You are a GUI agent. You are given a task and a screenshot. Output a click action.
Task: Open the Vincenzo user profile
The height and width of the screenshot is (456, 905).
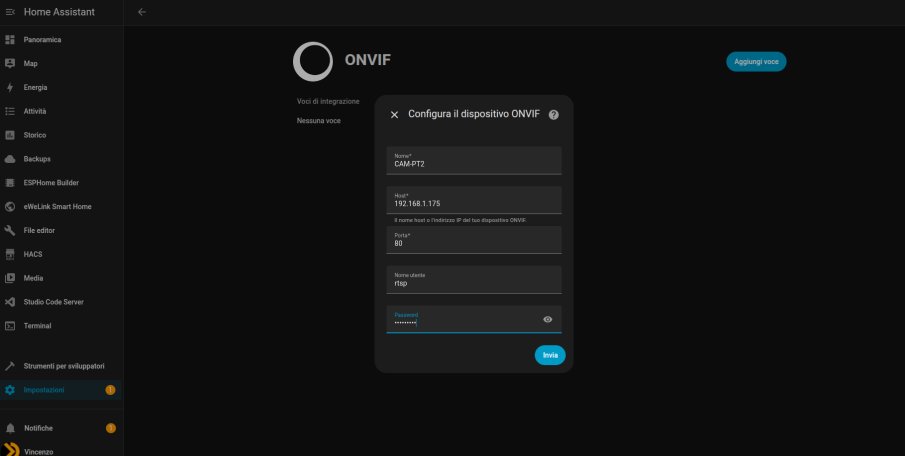tap(39, 451)
